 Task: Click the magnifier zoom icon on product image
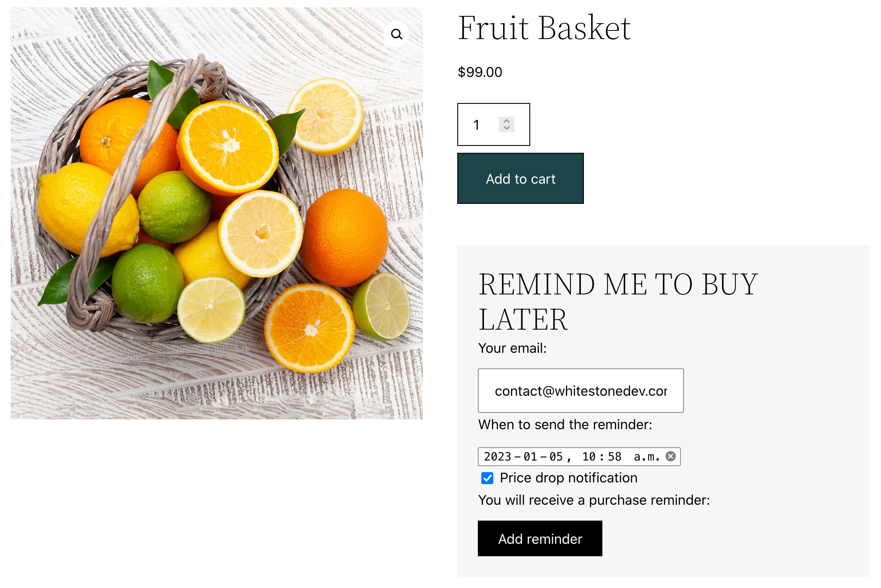397,34
